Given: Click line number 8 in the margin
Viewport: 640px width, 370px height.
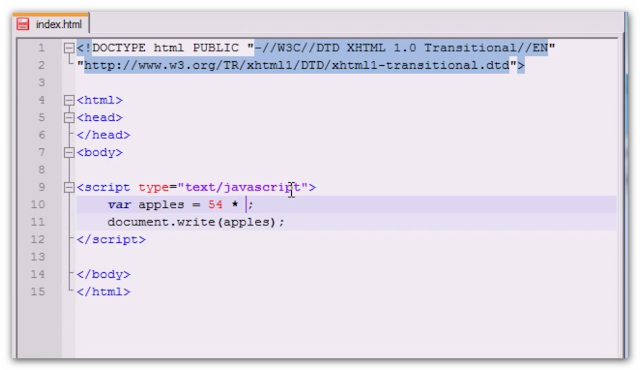Looking at the screenshot, I should (x=42, y=170).
